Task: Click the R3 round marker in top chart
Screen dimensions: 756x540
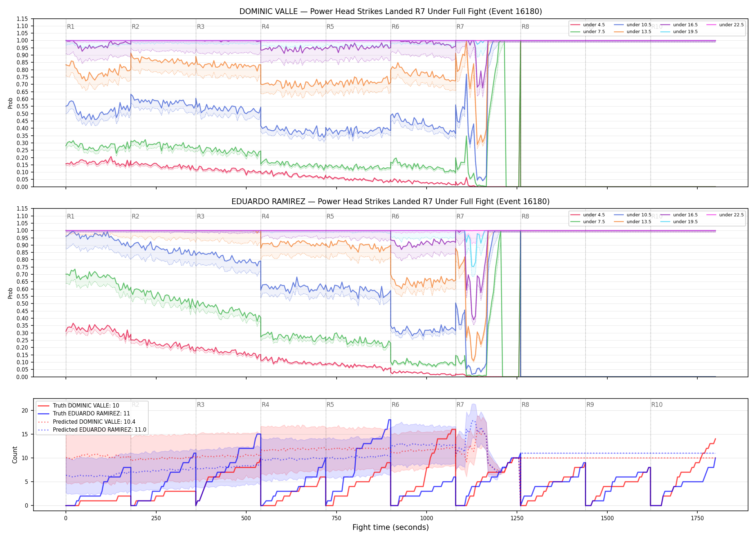Action: pyautogui.click(x=201, y=27)
